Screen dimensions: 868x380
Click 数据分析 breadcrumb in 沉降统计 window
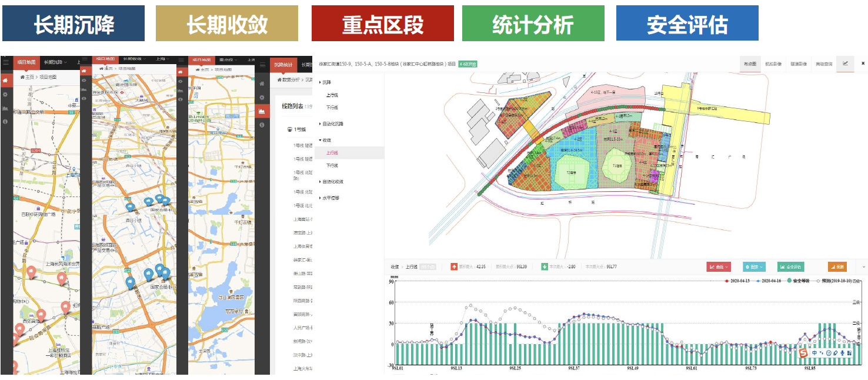click(288, 80)
